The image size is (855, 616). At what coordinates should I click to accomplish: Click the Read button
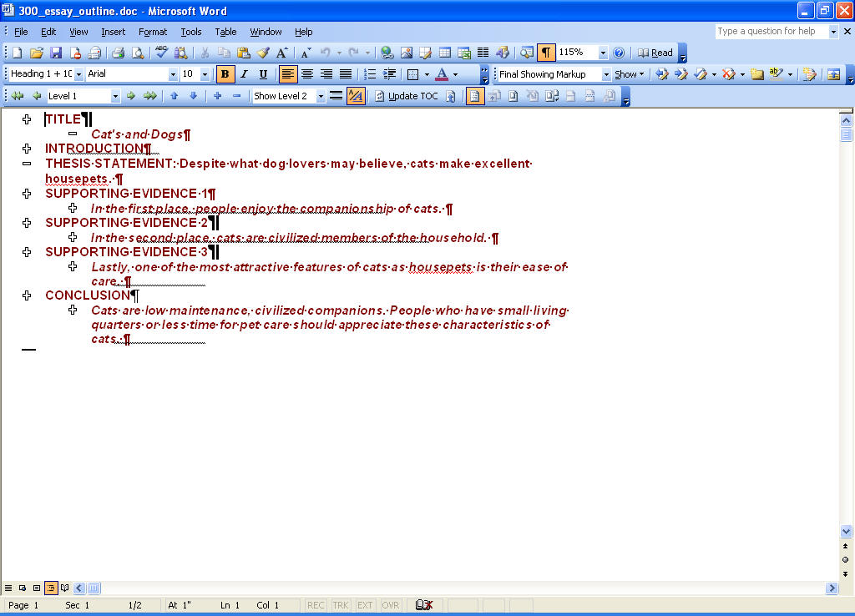click(x=655, y=53)
